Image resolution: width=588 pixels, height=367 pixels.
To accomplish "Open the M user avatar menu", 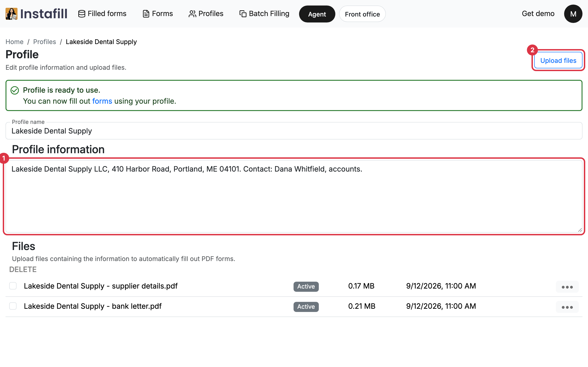I will (573, 14).
